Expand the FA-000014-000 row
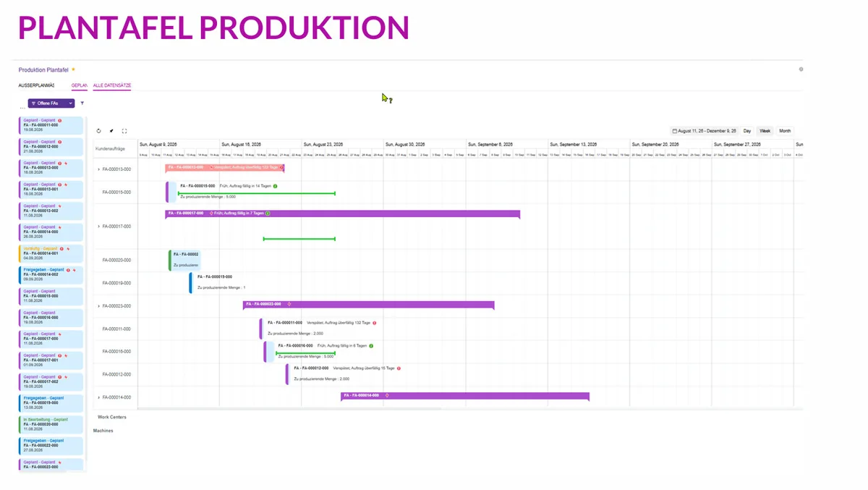 98,397
